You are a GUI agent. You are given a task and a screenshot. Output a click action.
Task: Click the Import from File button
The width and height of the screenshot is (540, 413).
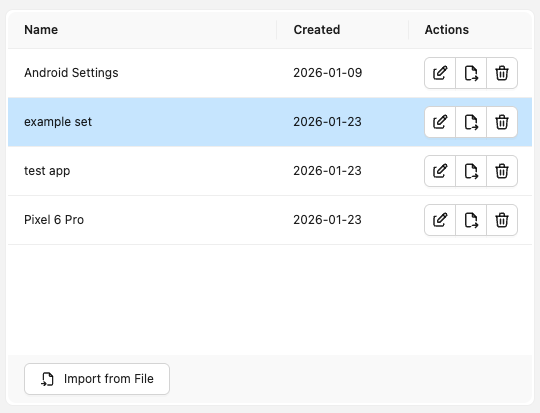click(97, 379)
